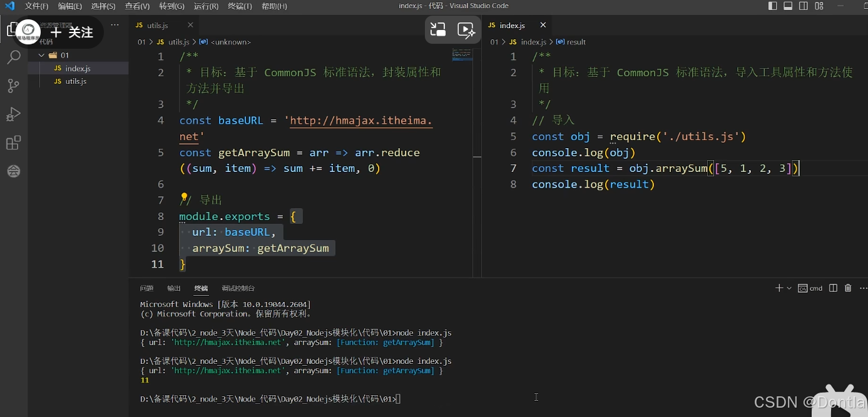Open the panel more actions ellipsis

[x=863, y=288]
